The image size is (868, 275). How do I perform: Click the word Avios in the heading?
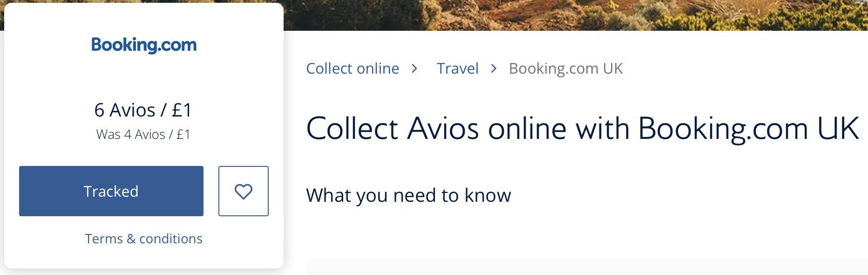443,129
